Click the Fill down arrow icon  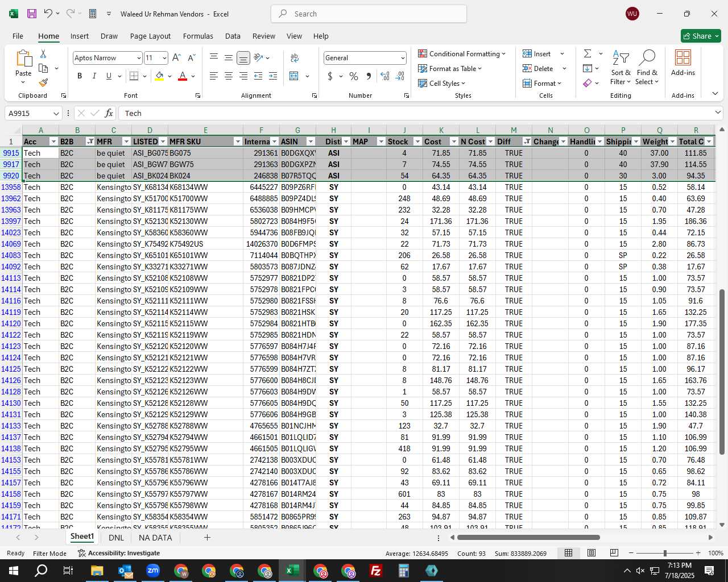click(x=588, y=68)
